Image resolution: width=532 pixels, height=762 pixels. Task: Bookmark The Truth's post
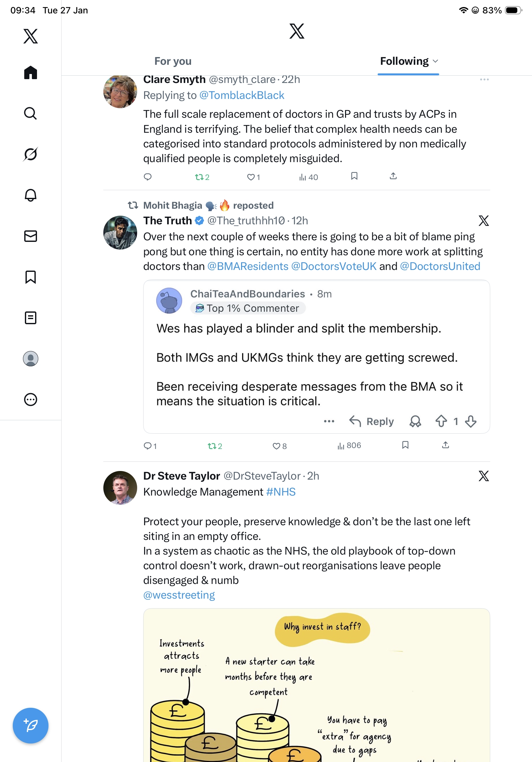(x=405, y=445)
